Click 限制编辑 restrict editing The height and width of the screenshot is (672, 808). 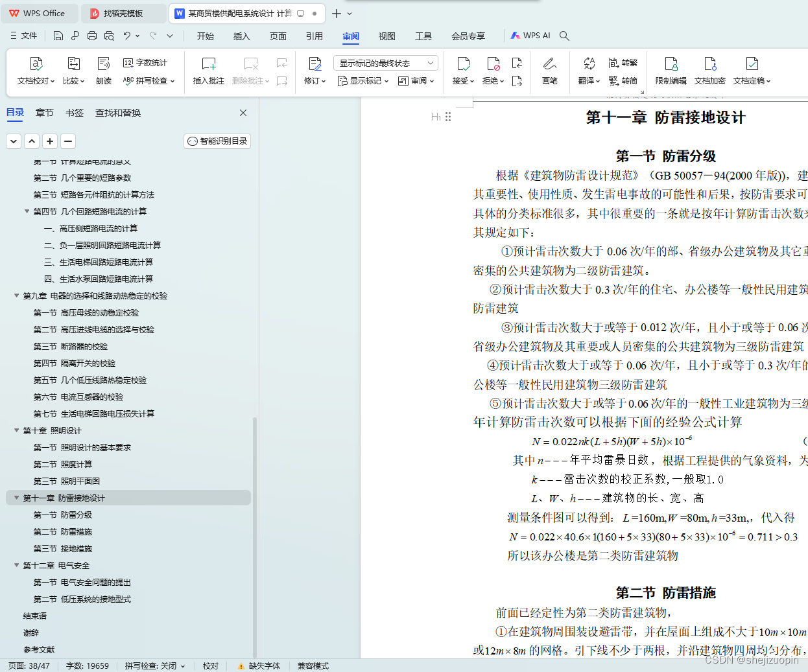pos(671,71)
